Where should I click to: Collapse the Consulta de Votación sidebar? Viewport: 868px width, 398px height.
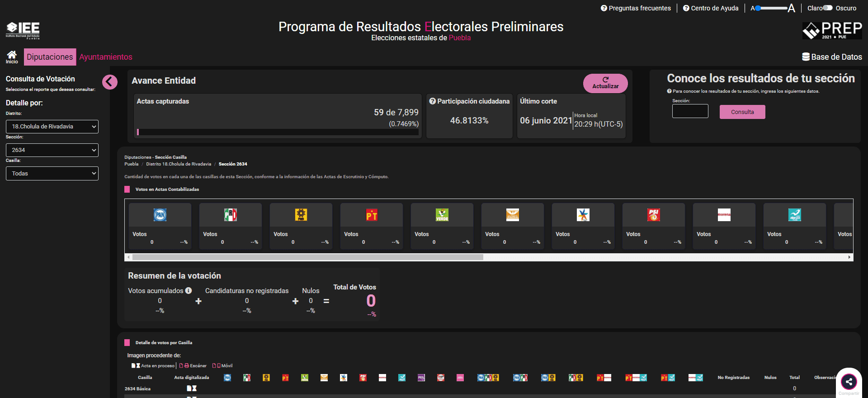click(110, 82)
